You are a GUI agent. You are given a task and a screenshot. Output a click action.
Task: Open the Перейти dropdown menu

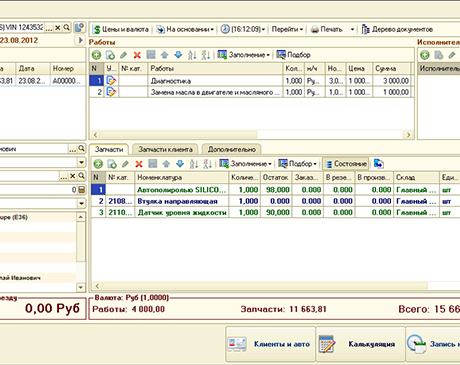287,29
